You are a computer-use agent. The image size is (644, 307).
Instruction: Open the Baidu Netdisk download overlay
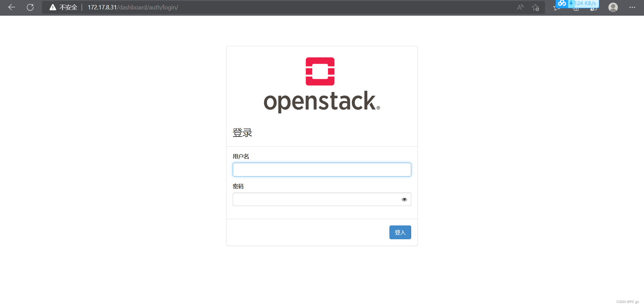pyautogui.click(x=562, y=4)
